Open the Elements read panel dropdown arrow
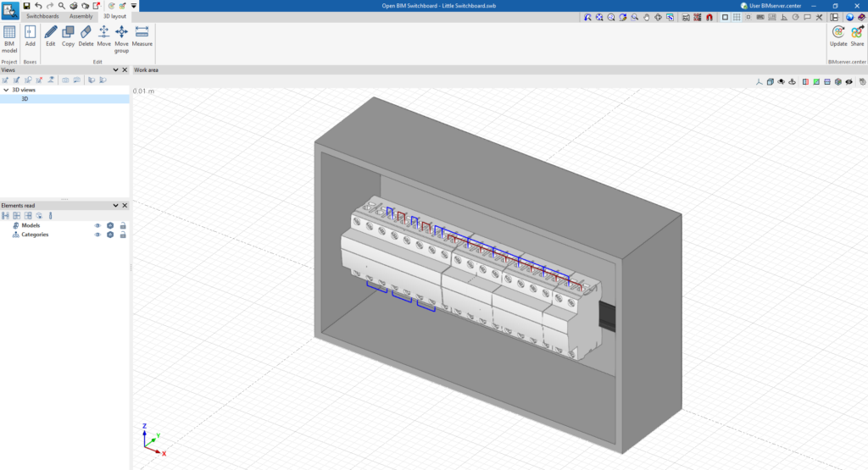The image size is (868, 470). (x=116, y=206)
